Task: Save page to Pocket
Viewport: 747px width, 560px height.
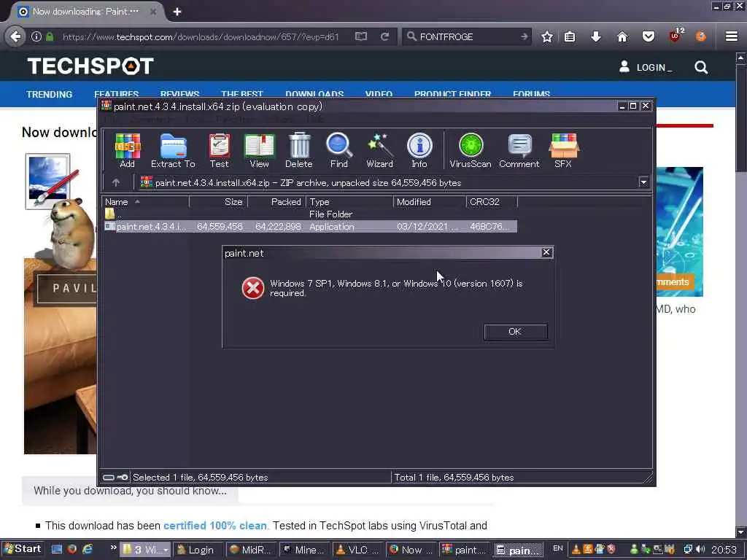Action: click(649, 36)
